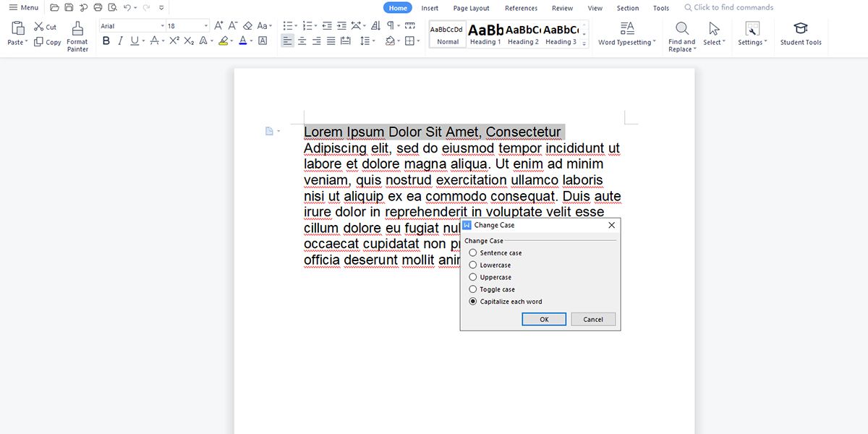Switch to the Insert tab
This screenshot has height=434, width=868.
click(x=430, y=7)
